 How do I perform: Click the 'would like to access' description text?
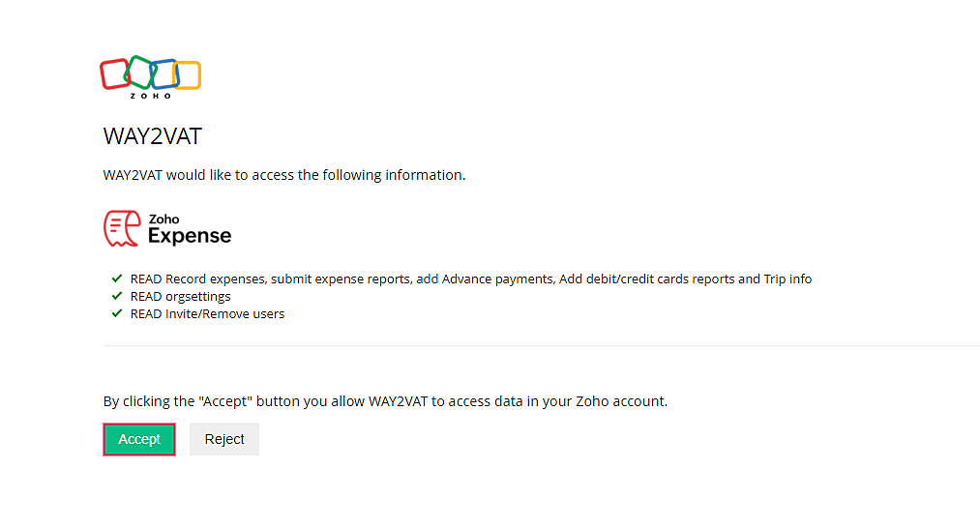click(x=284, y=175)
